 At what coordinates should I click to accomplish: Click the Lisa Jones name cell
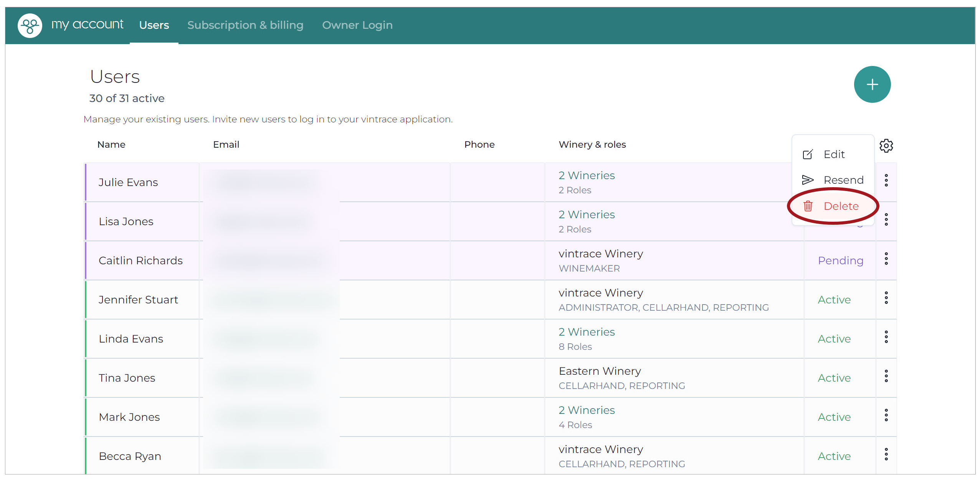click(x=142, y=221)
